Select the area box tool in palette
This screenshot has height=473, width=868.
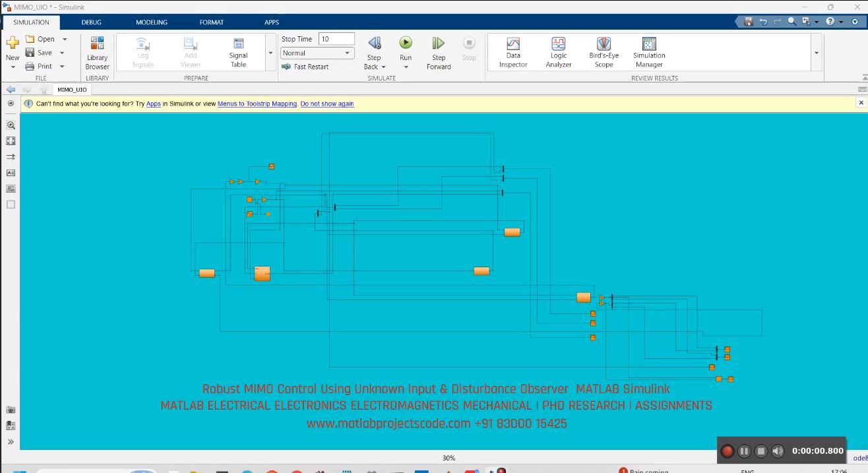[11, 205]
